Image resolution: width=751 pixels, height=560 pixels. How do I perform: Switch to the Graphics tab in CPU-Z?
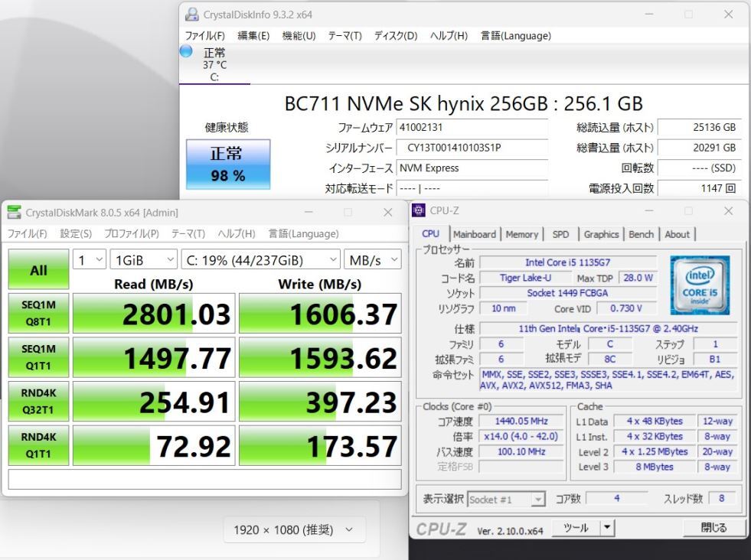click(x=601, y=234)
